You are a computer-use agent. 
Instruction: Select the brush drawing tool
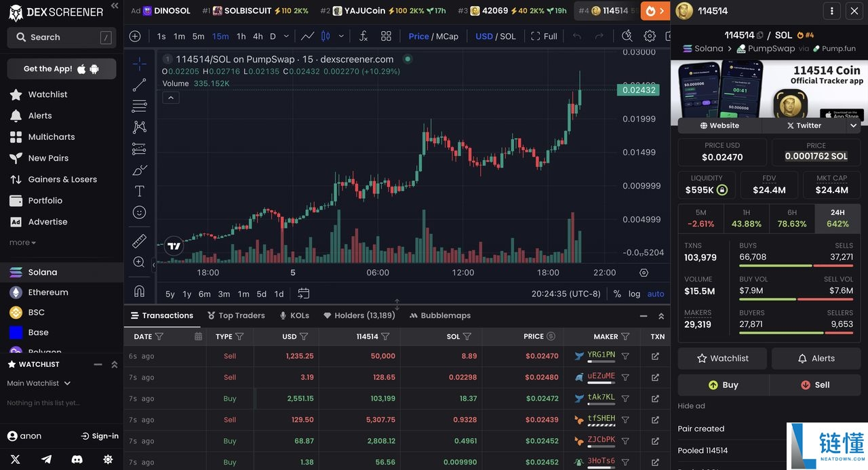coord(139,170)
